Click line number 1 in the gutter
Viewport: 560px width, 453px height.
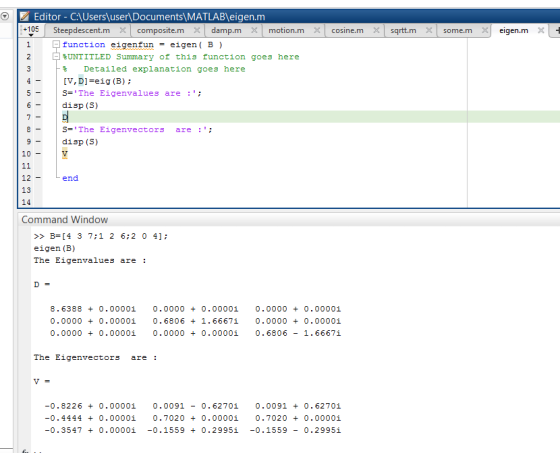coord(28,45)
